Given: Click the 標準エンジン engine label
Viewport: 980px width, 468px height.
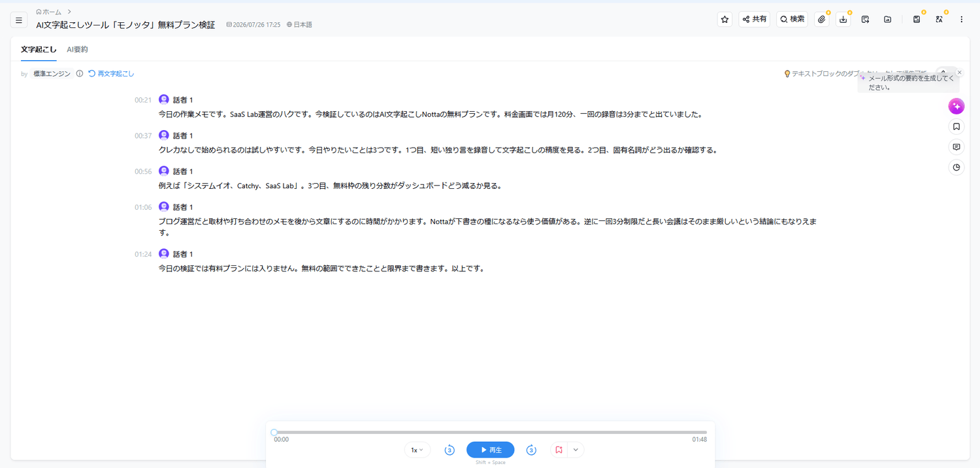Looking at the screenshot, I should tap(52, 74).
